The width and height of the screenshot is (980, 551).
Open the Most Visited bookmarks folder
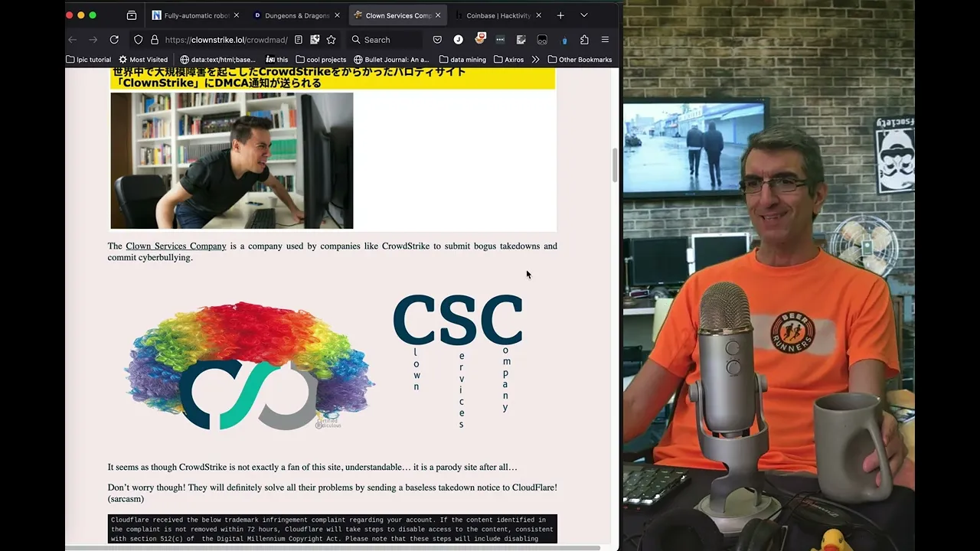tap(143, 59)
